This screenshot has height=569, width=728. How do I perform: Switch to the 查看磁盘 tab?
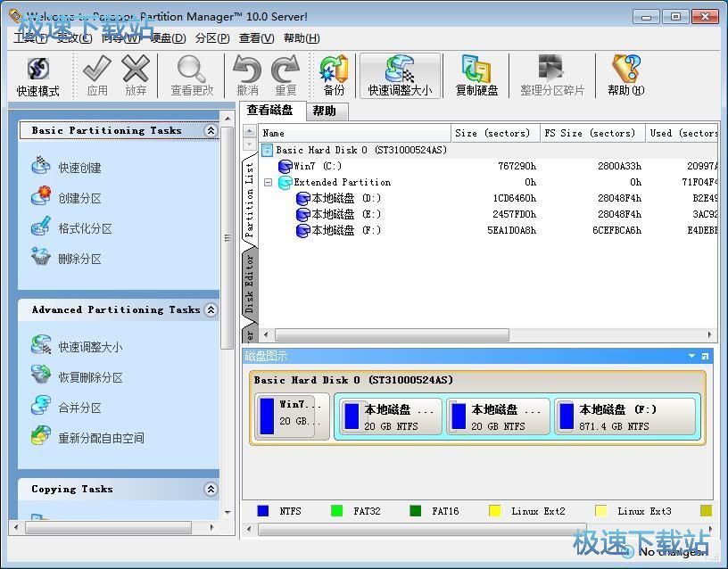(x=270, y=110)
